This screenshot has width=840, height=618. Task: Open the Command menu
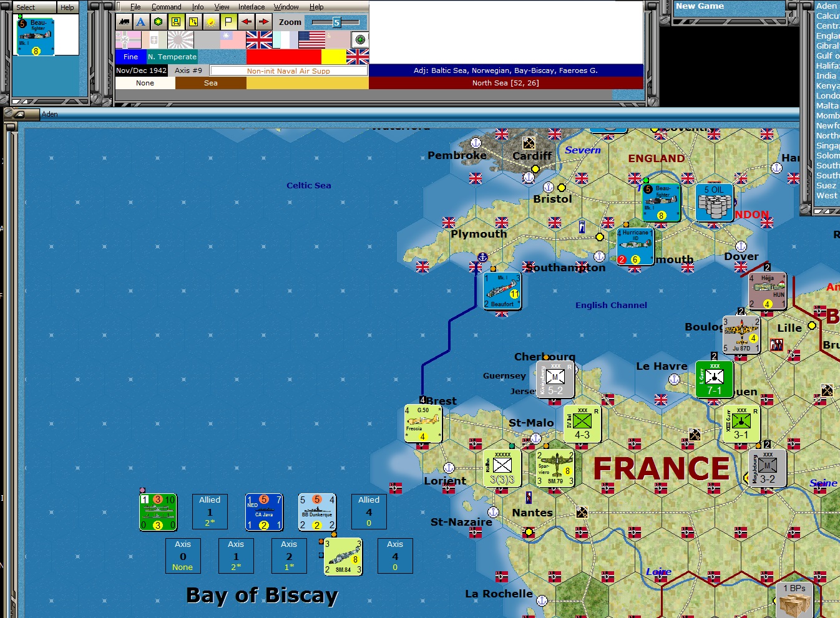(166, 7)
